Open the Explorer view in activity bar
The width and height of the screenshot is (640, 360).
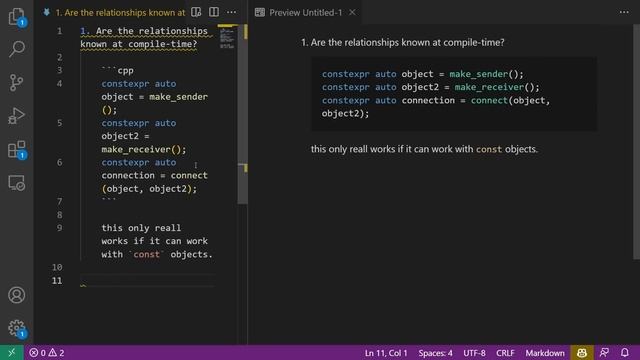[17, 17]
